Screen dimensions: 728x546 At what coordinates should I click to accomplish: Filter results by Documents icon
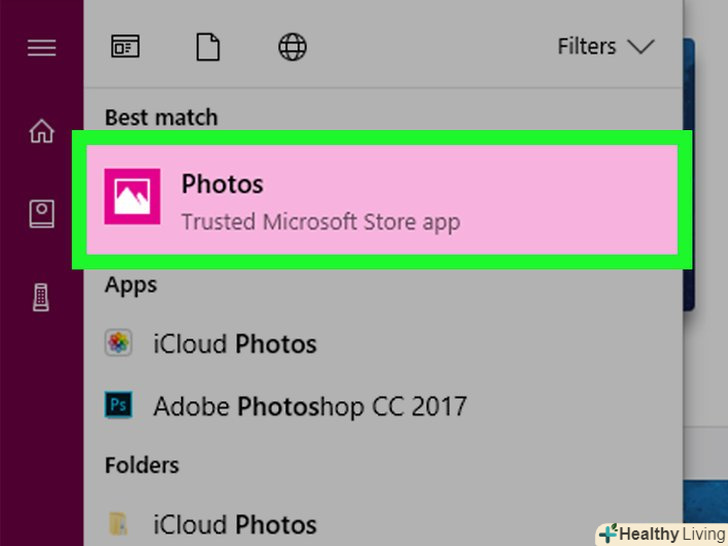click(207, 47)
